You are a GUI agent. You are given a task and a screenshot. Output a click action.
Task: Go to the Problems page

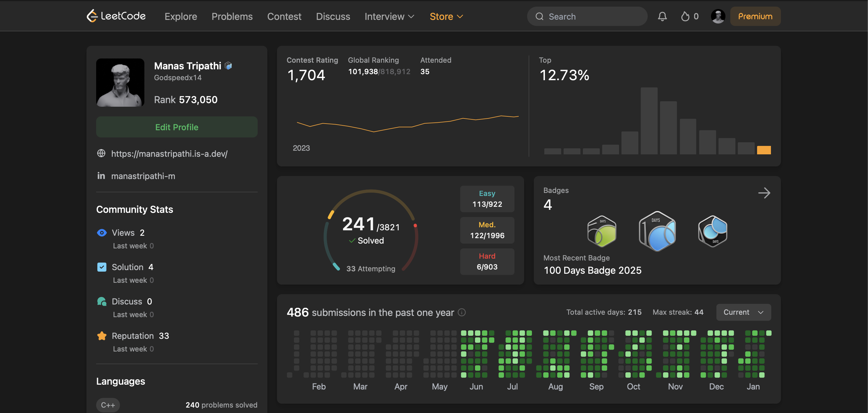click(232, 16)
